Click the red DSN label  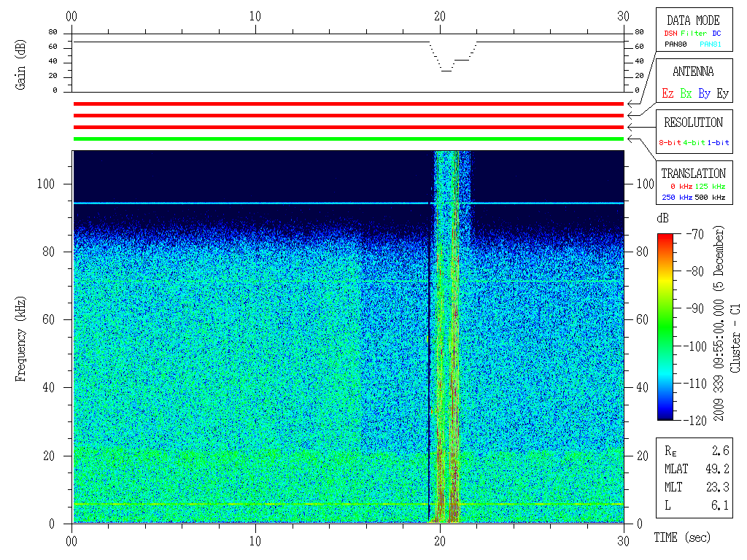click(671, 34)
